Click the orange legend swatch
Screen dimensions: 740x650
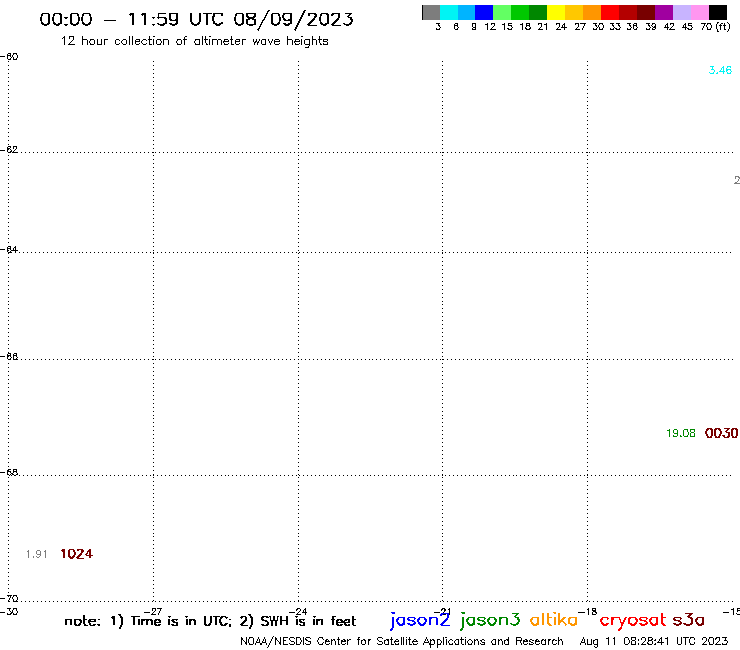pos(592,12)
